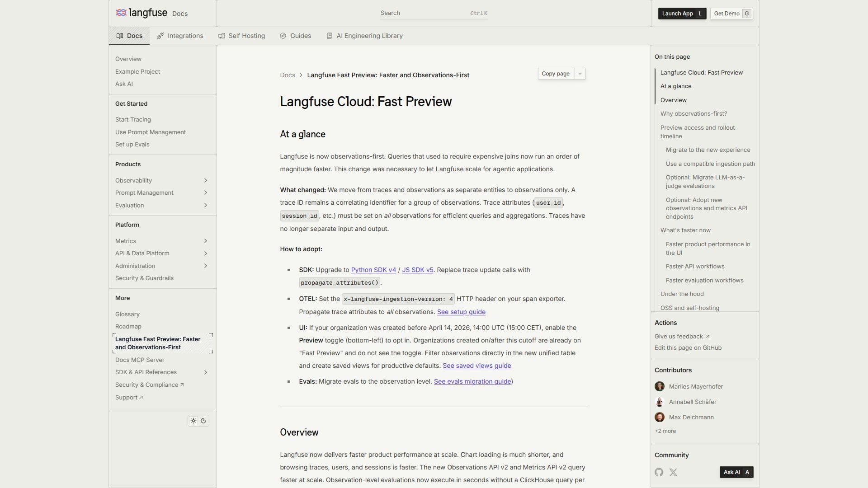Screen dimensions: 868x488
Task: Expand the Evaluation sidebar chevron
Action: [x=206, y=205]
